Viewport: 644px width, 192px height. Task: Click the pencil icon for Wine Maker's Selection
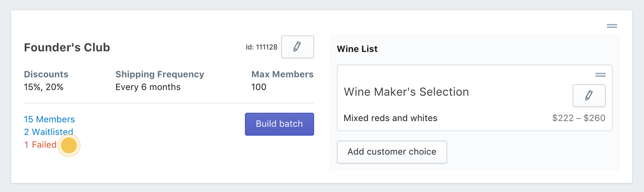[x=589, y=96]
